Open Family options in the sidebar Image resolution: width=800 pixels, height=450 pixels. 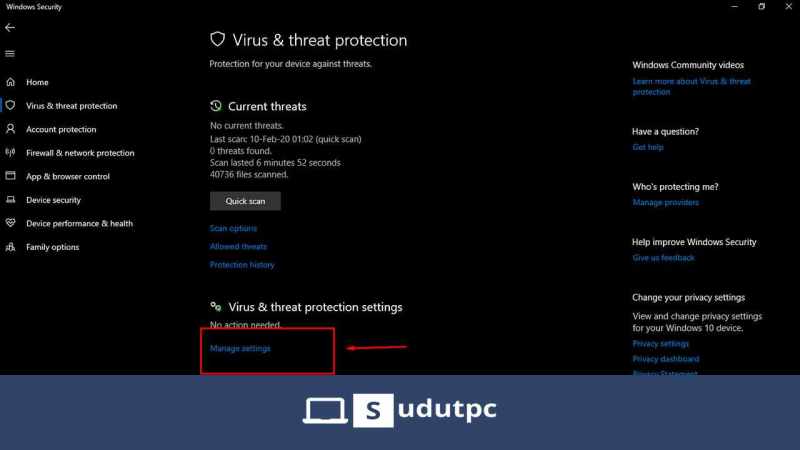53,247
